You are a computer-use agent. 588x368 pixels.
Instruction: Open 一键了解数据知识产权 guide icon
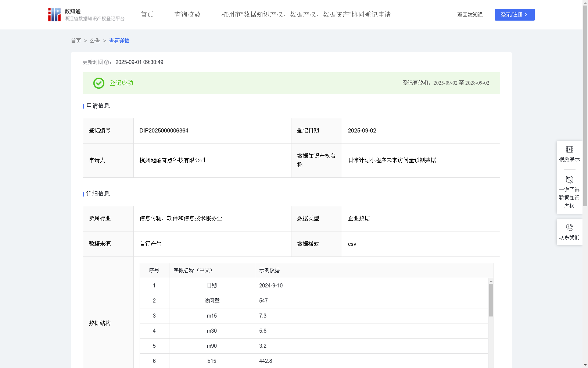click(x=569, y=180)
